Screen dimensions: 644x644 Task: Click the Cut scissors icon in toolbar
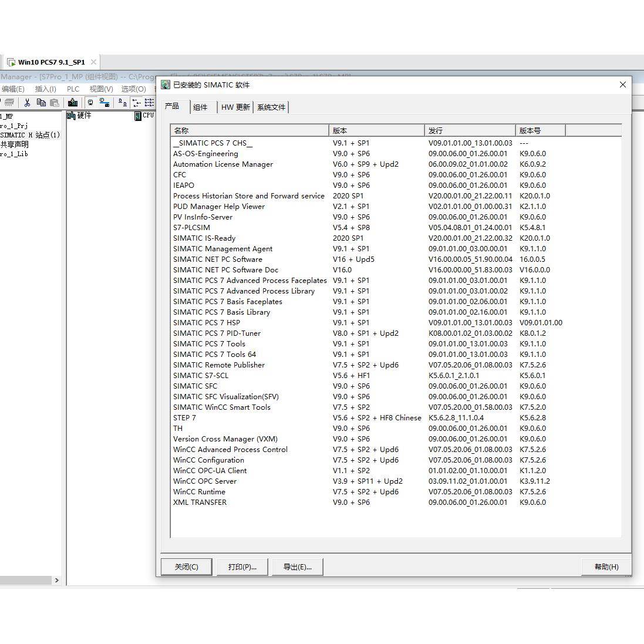(x=27, y=103)
